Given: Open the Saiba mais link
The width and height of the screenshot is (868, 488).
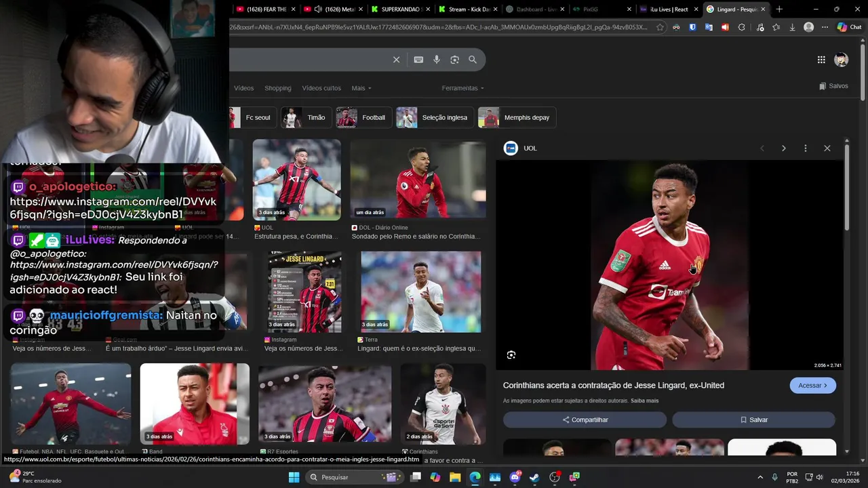Looking at the screenshot, I should click(x=644, y=401).
